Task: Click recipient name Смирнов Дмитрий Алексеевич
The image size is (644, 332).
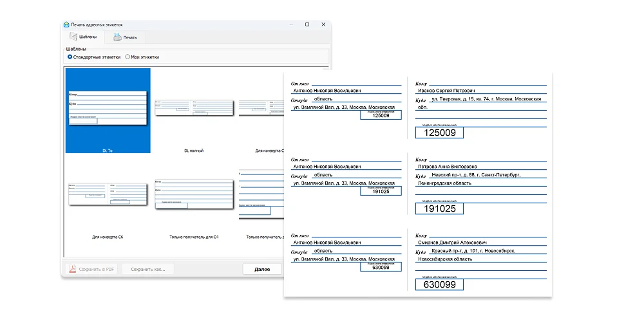Action: pyautogui.click(x=452, y=243)
